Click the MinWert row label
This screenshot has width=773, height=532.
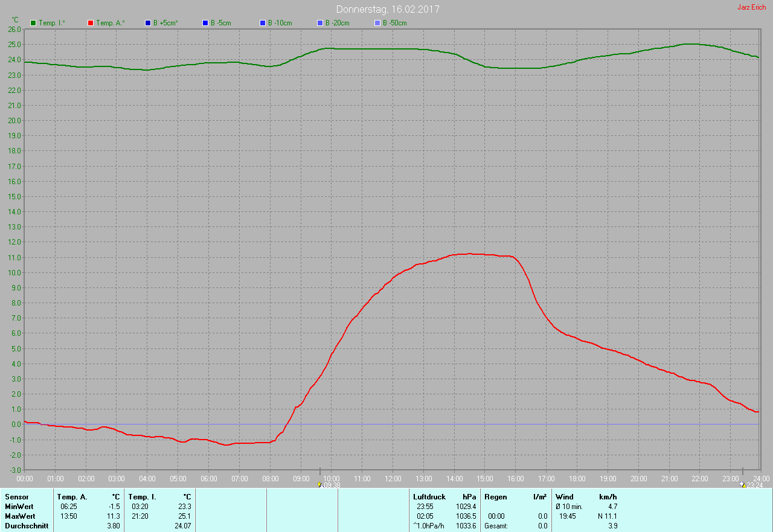20,507
